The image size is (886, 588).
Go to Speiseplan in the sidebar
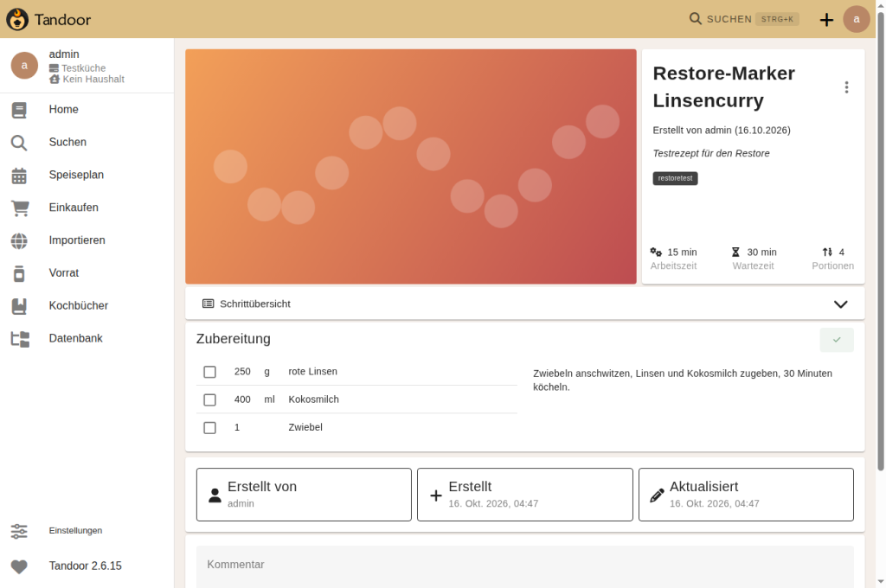87,175
